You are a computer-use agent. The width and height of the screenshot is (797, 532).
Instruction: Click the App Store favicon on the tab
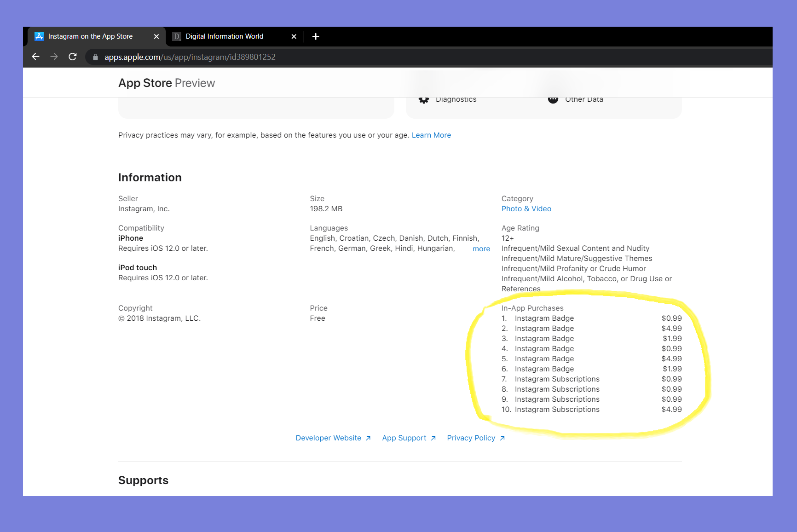(39, 36)
